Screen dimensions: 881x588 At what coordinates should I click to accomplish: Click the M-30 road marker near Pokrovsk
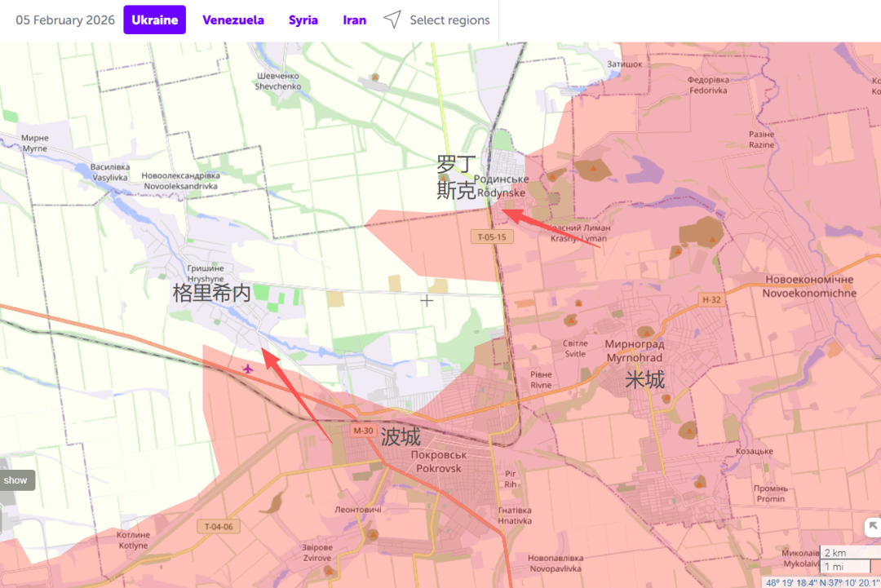click(x=362, y=431)
